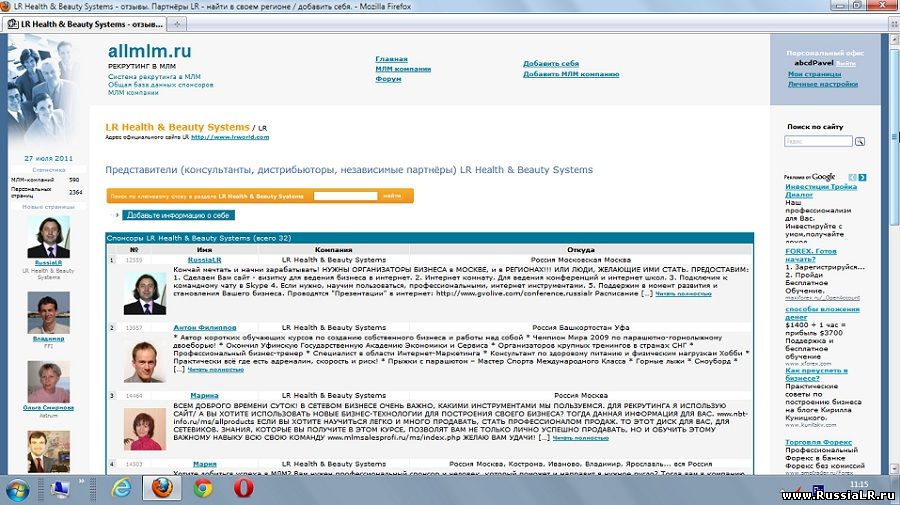900x505 pixels.
Task: Open the Windows Start menu
Action: point(17,490)
